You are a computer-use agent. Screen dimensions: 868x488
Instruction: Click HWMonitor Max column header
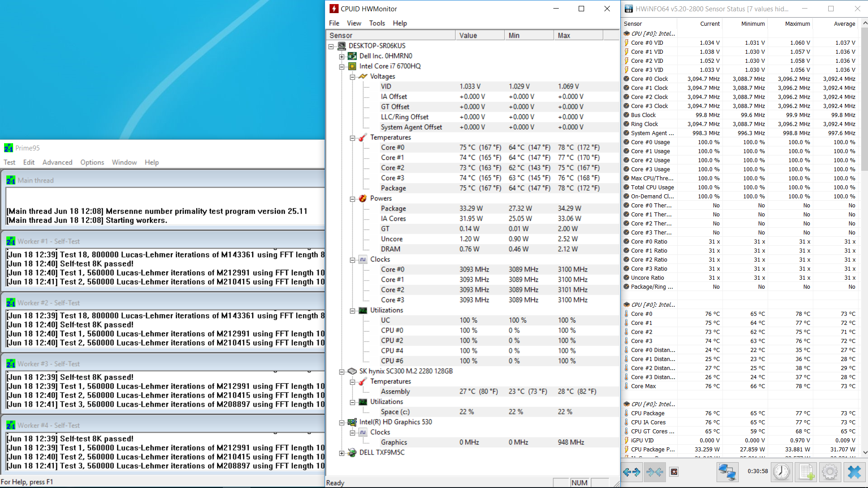(578, 35)
